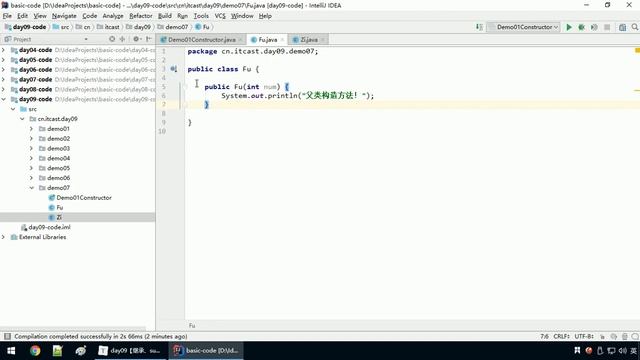Viewport: 640px width, 360px height.
Task: Open the Code menu
Action: click(89, 16)
